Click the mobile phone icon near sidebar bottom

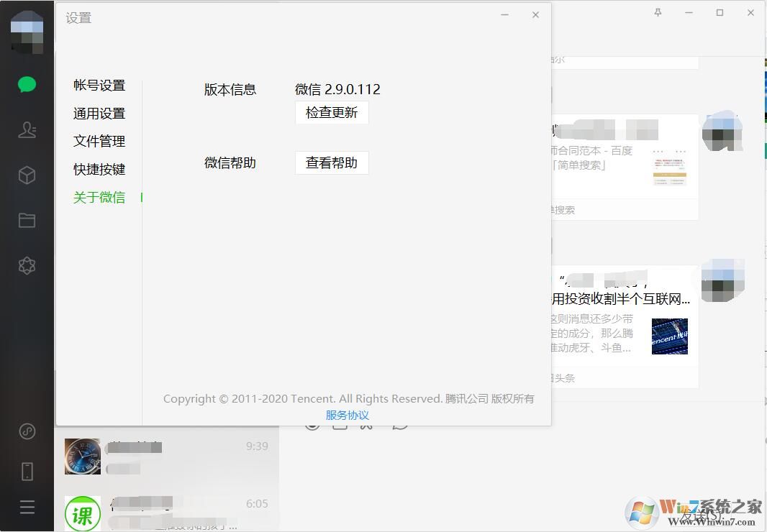pyautogui.click(x=27, y=470)
